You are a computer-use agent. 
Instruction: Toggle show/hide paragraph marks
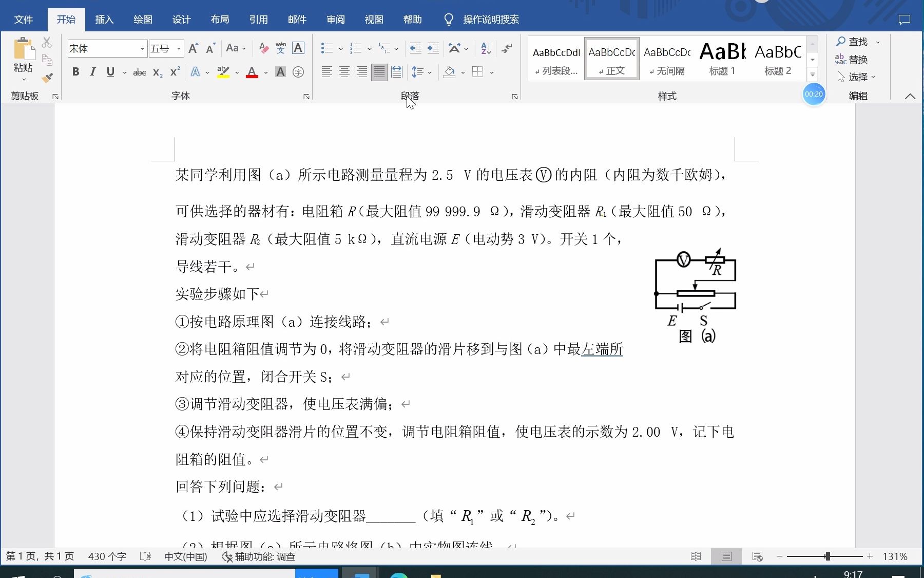point(507,48)
